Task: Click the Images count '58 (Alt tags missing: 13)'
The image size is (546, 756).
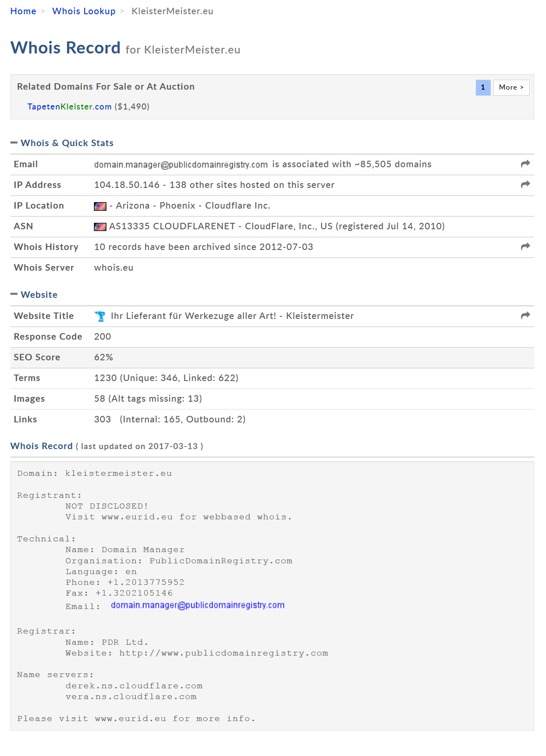Action: tap(148, 399)
